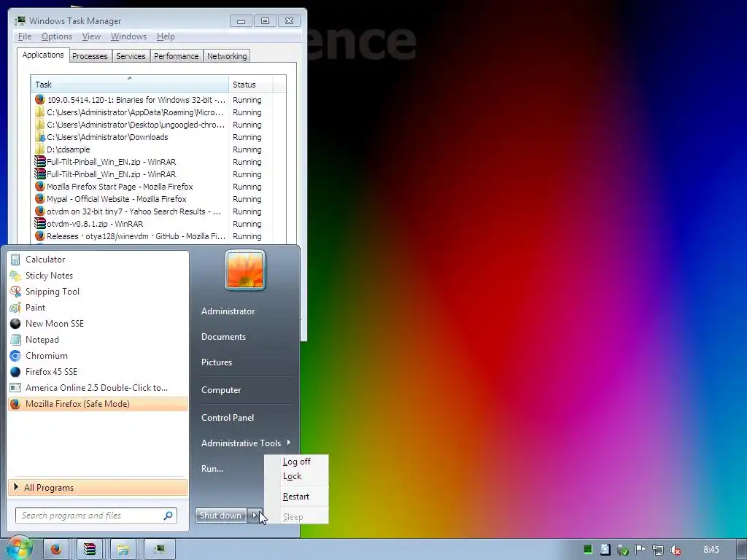Click the Windows Start orb

19,549
